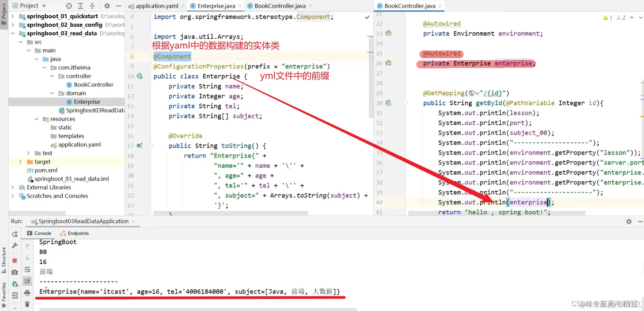Click the Collapse All icon in Project panel

point(92,6)
